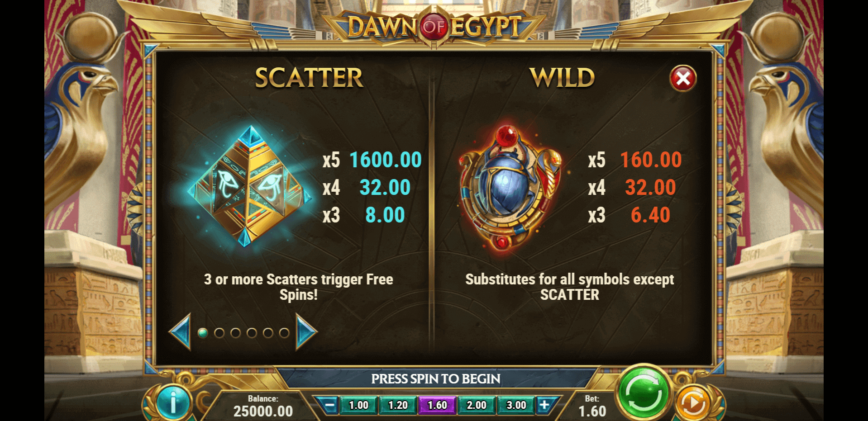Jump to second paytable page dot

219,333
